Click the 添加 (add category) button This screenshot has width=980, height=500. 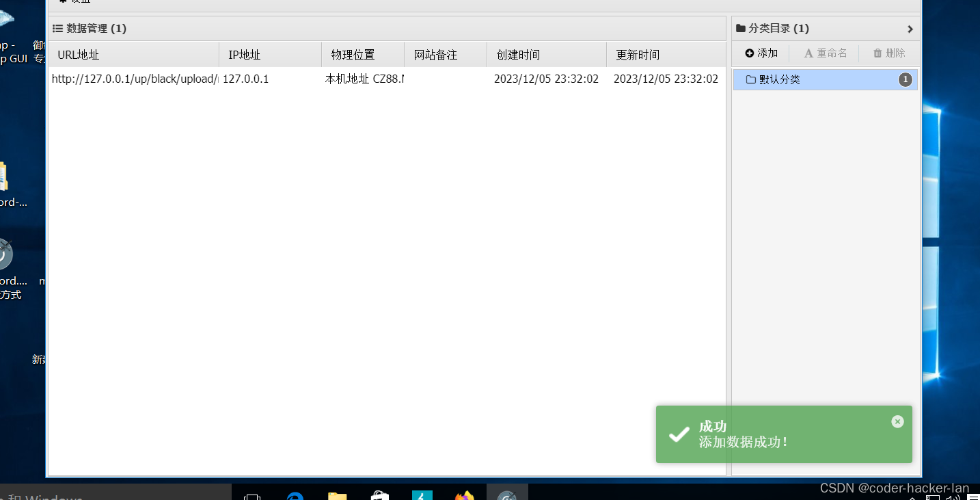(x=761, y=53)
